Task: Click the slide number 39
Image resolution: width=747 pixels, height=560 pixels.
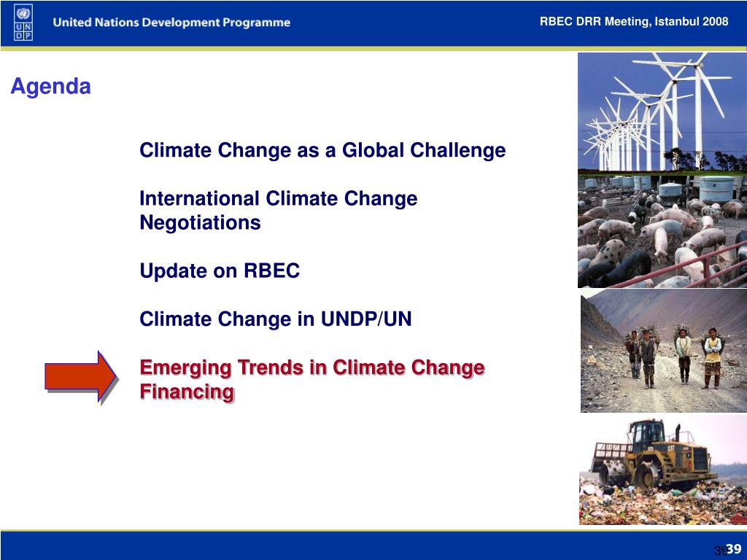Action: tap(734, 548)
